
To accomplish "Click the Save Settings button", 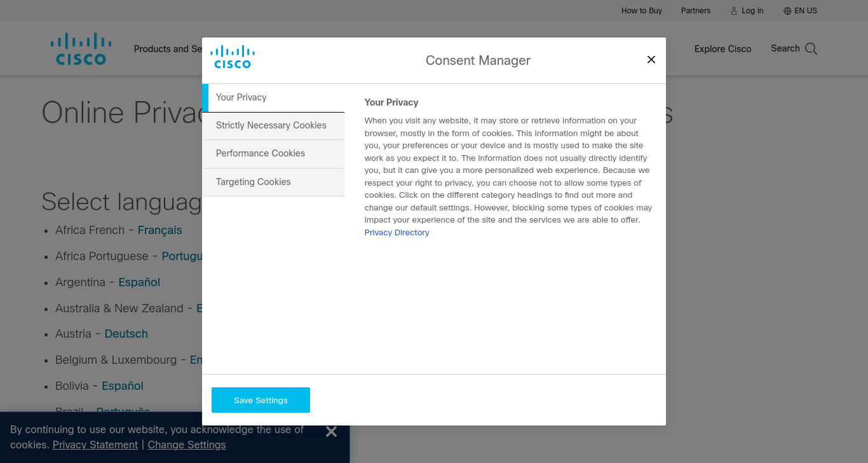I will [x=261, y=400].
